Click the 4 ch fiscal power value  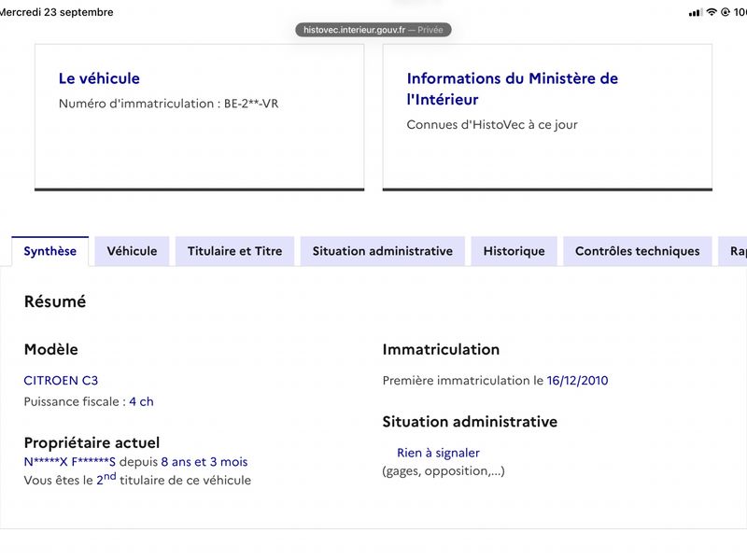[142, 401]
